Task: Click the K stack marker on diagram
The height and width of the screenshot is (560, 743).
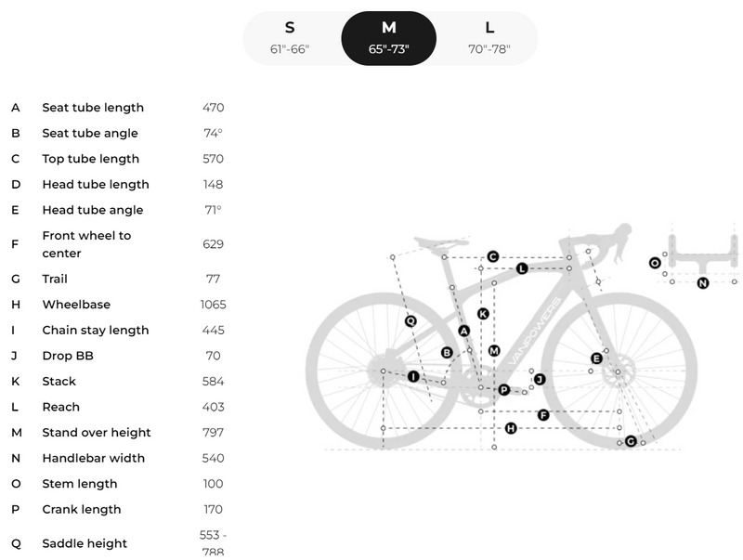Action: 483,314
